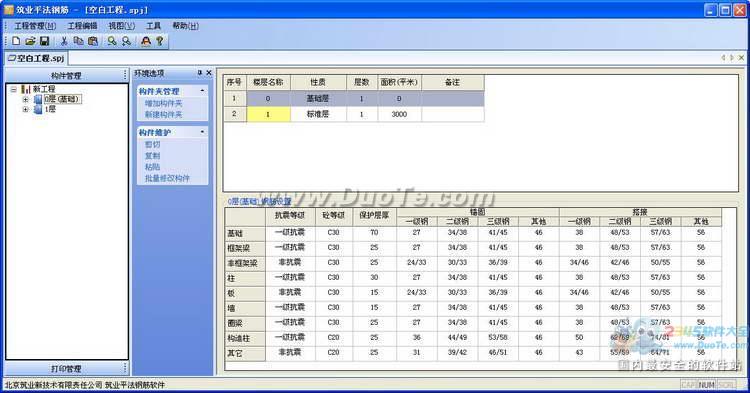The height and width of the screenshot is (393, 750).
Task: Click the 构造柱 row header
Action: click(245, 338)
